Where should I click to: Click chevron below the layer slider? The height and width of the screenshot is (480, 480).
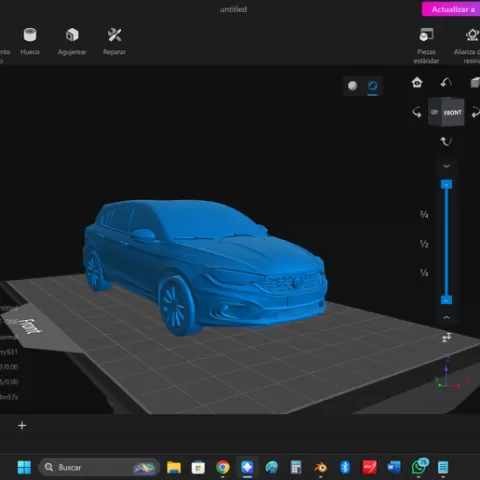(x=446, y=318)
